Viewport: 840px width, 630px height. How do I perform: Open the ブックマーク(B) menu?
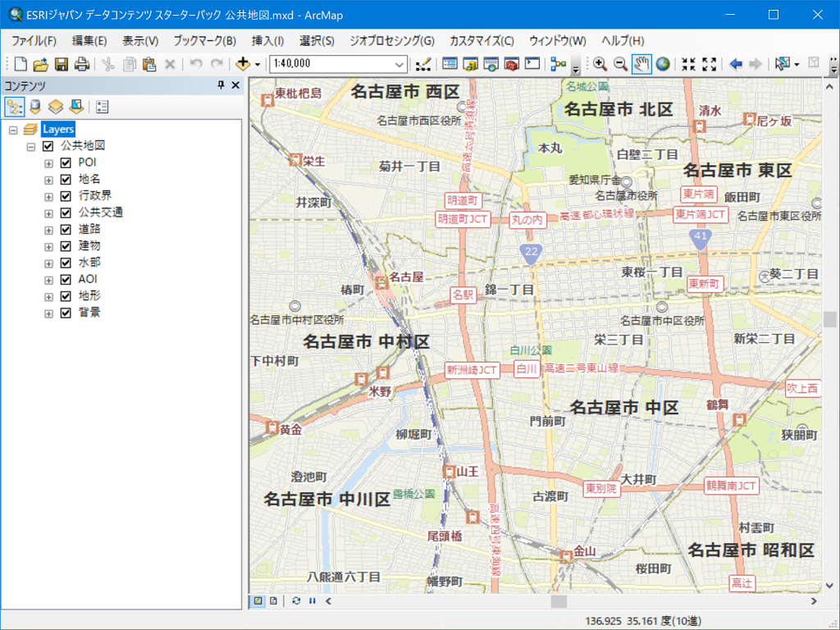pos(204,41)
